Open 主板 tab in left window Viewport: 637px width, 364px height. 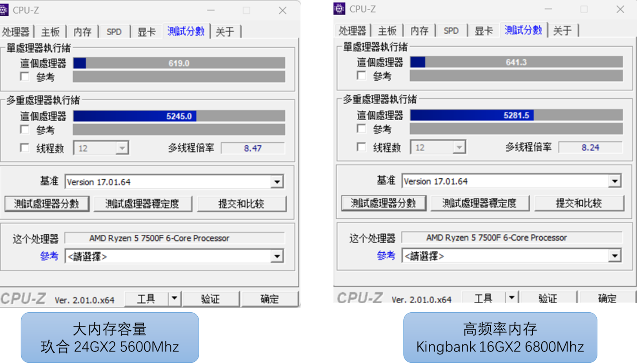pos(50,32)
